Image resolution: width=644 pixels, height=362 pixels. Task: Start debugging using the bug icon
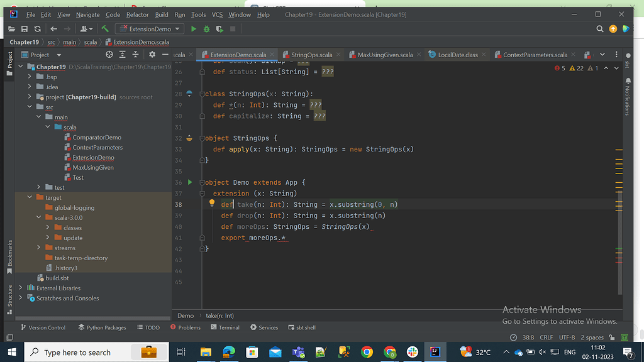click(206, 28)
